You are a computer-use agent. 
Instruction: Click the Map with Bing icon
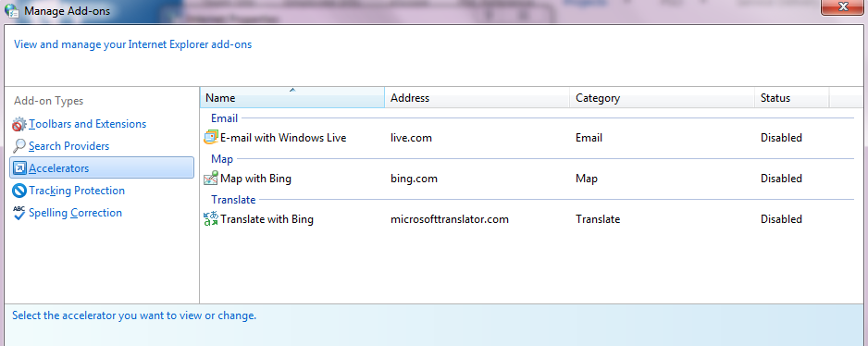click(211, 179)
